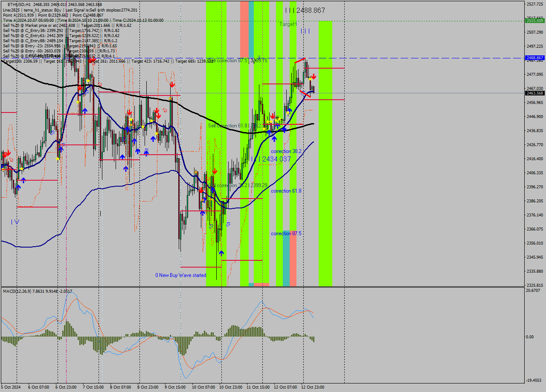Click the '0 New Buy Wave started' label
This screenshot has height=392, width=546.
tap(181, 275)
